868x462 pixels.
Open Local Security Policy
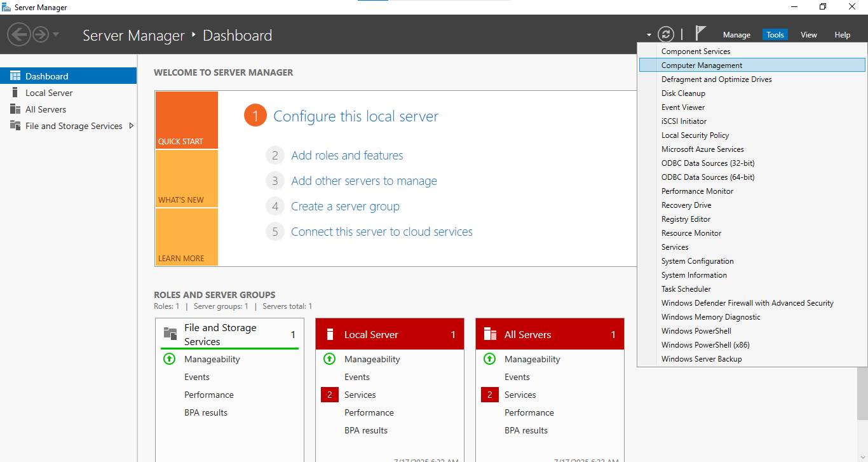click(752, 135)
